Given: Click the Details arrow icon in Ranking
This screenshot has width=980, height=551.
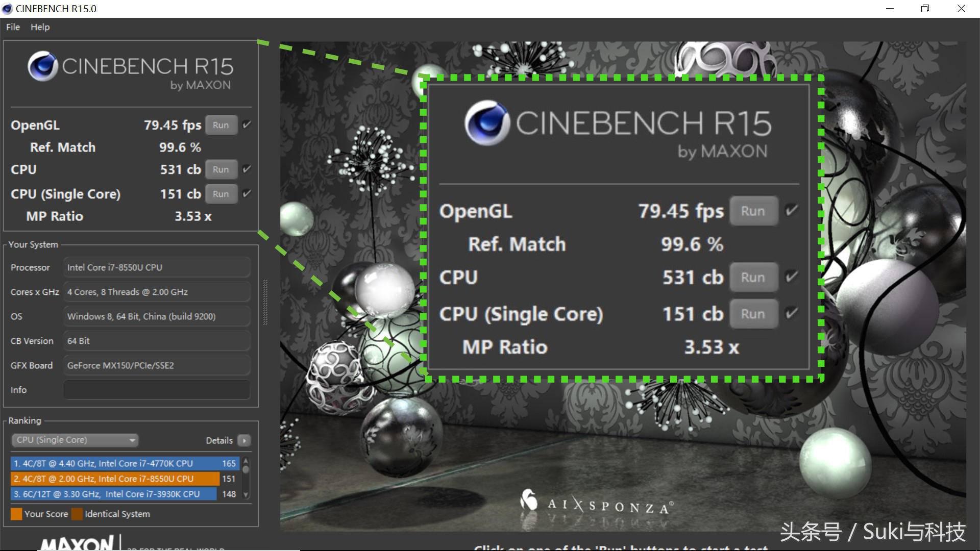Looking at the screenshot, I should click(244, 440).
